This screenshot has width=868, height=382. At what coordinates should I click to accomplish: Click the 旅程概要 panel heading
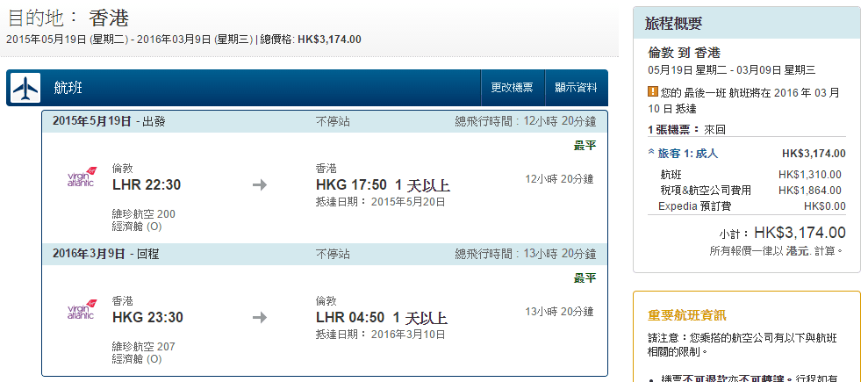click(x=673, y=24)
